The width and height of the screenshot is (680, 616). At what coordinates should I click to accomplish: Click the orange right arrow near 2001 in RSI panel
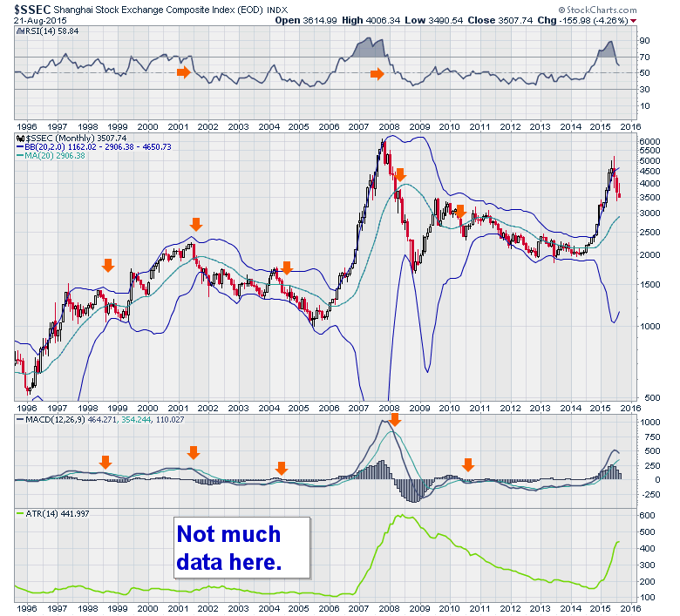click(x=183, y=72)
